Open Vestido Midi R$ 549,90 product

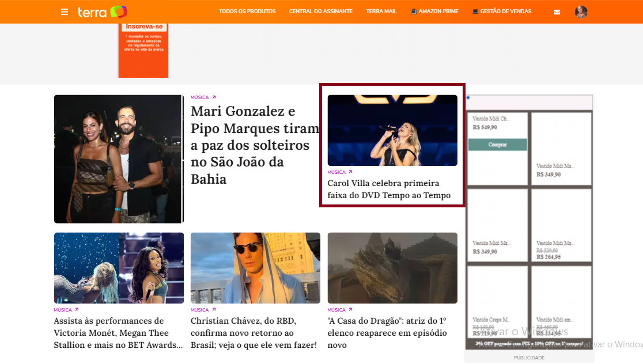(x=497, y=149)
